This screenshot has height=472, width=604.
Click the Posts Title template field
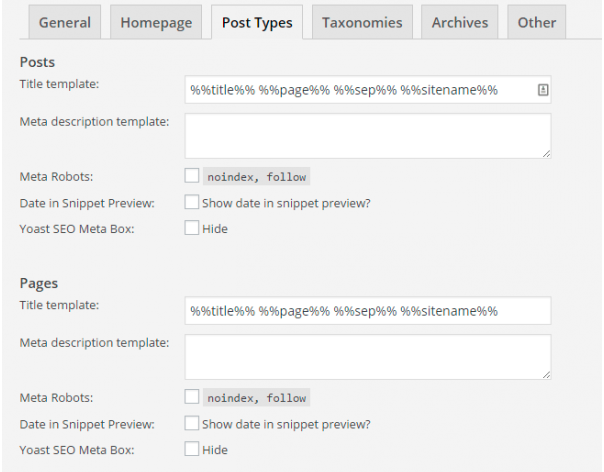click(360, 90)
